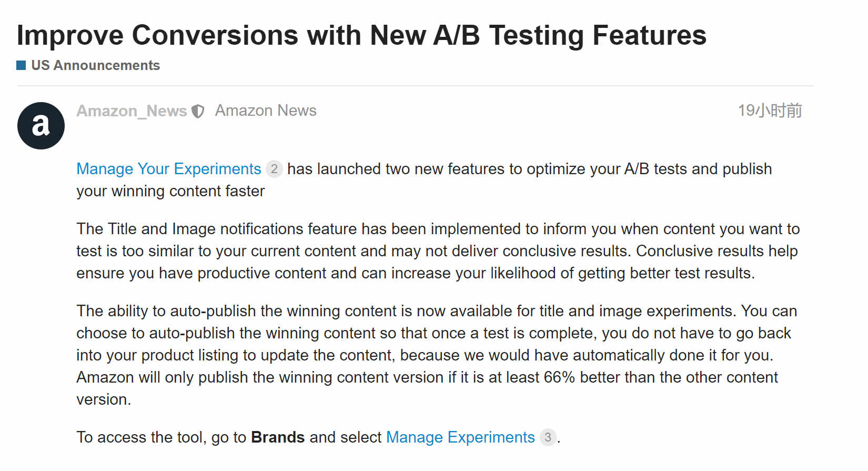Click the paragraph about Title and Image notifications
868x471 pixels.
(x=438, y=251)
